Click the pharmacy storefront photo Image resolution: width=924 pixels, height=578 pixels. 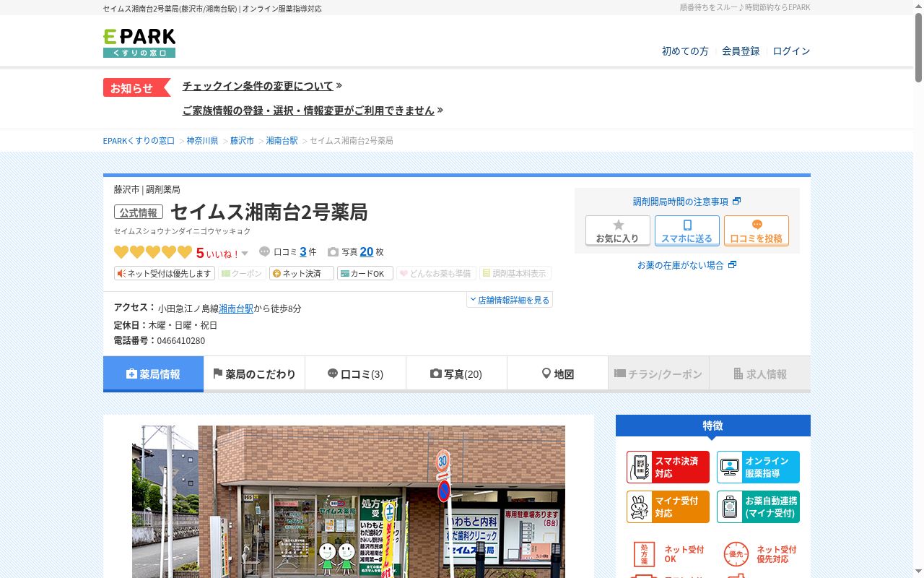349,501
